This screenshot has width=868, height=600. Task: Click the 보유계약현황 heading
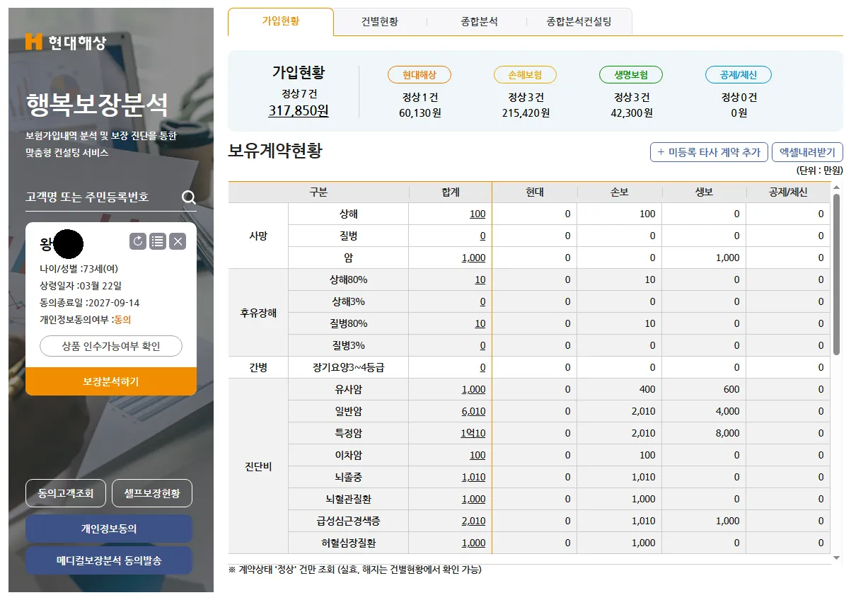pyautogui.click(x=275, y=150)
